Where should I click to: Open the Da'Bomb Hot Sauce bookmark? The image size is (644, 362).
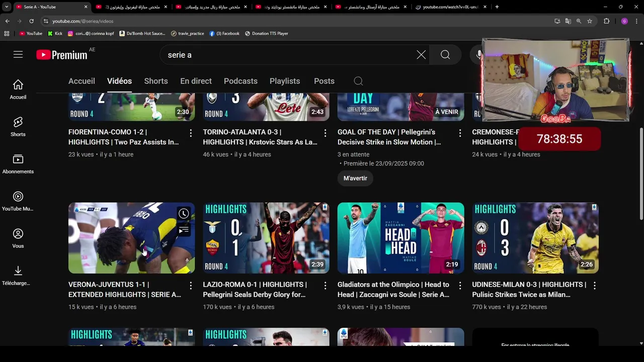click(x=142, y=33)
